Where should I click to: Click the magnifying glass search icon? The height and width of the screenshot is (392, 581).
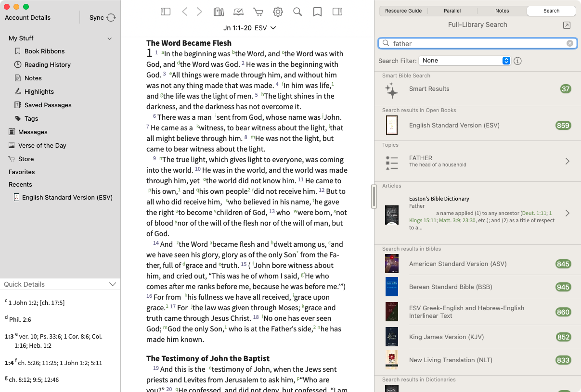coord(297,12)
